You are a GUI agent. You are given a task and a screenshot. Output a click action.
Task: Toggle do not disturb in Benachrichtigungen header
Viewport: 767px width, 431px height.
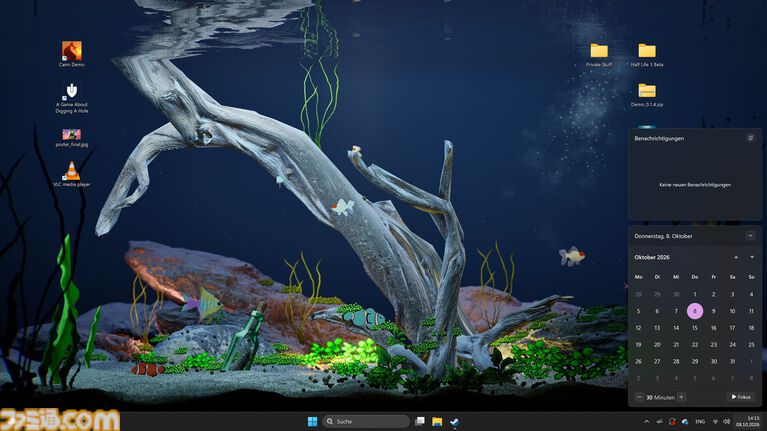click(x=750, y=138)
